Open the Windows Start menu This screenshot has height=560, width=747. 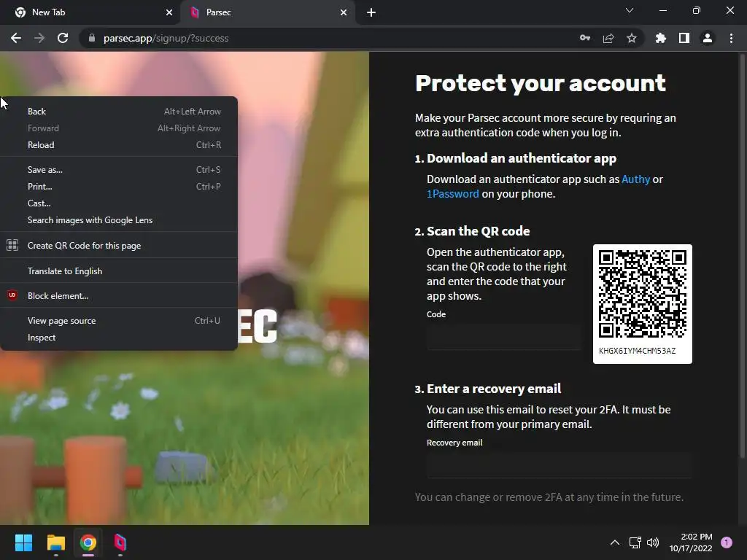23,542
